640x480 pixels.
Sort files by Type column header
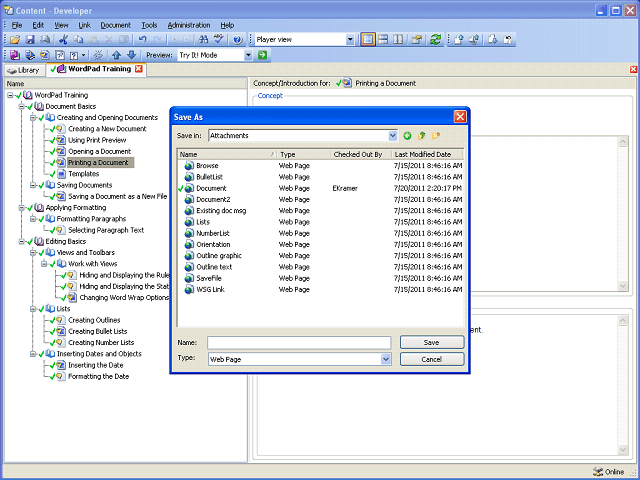(x=303, y=154)
